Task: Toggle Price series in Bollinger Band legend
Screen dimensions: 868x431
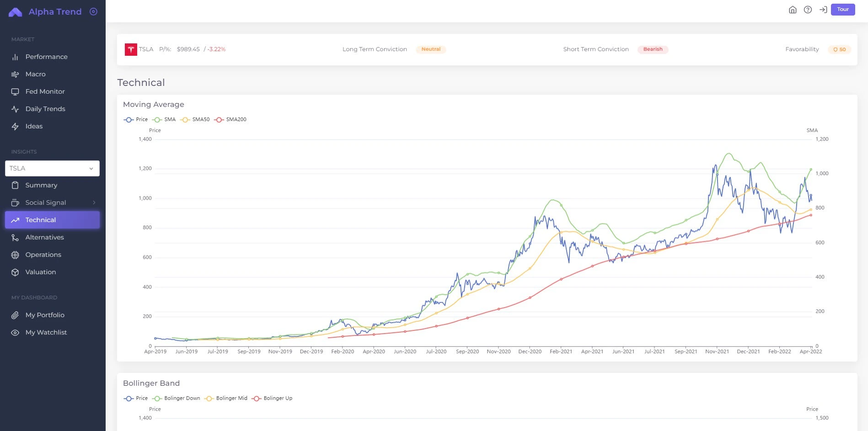Action: coord(136,398)
